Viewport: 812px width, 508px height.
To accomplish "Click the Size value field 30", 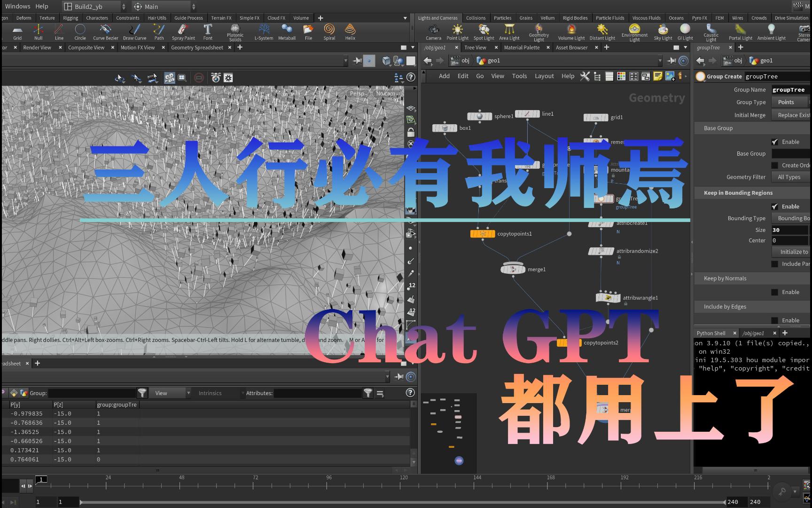I will pos(789,230).
